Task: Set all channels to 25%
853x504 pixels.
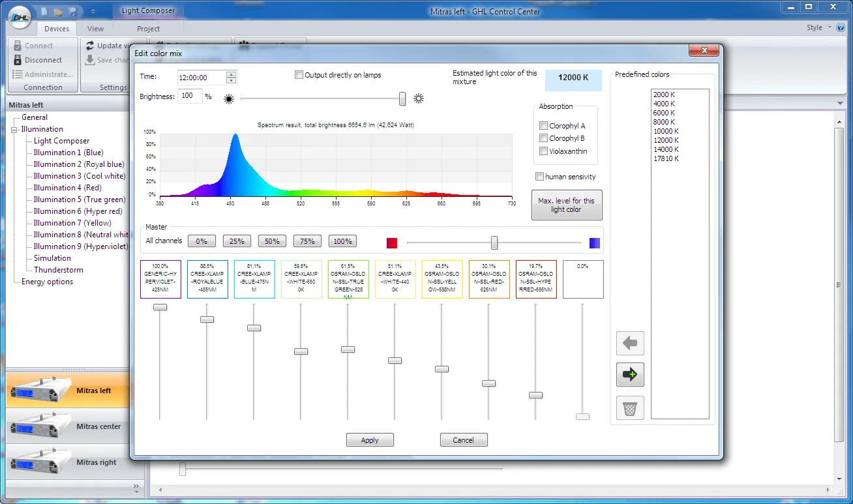Action: point(237,241)
